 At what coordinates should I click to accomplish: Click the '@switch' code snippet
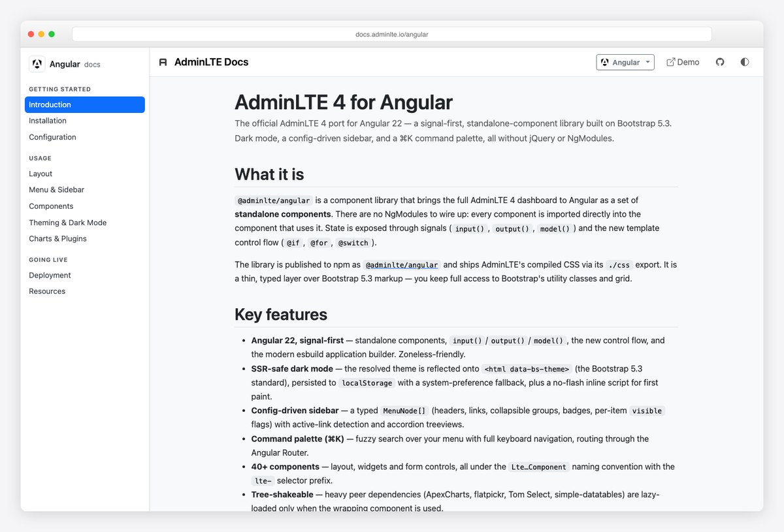(x=353, y=243)
